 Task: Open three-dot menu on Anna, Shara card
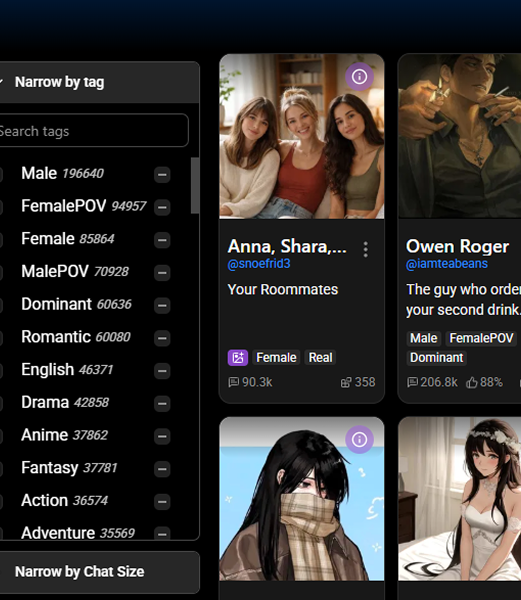pyautogui.click(x=366, y=249)
